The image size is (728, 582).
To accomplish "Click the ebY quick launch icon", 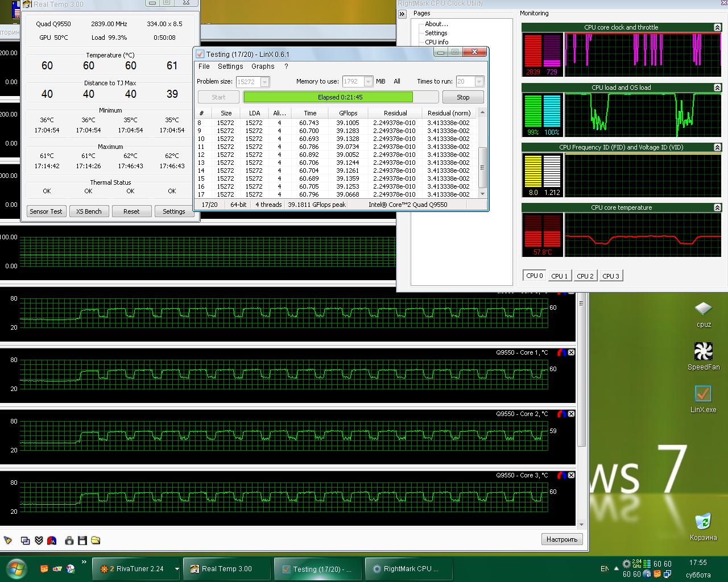I will click(57, 568).
